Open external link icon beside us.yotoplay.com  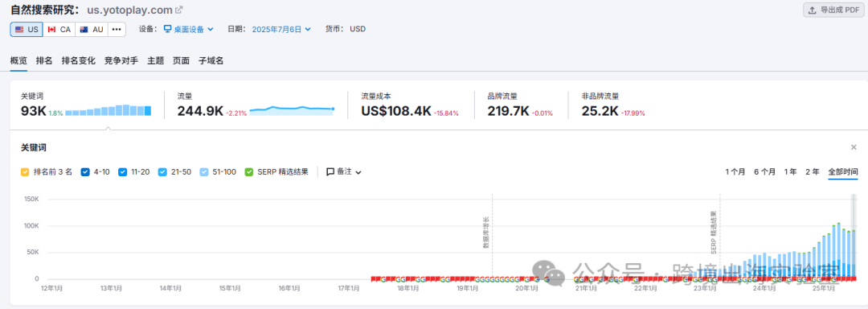click(178, 10)
